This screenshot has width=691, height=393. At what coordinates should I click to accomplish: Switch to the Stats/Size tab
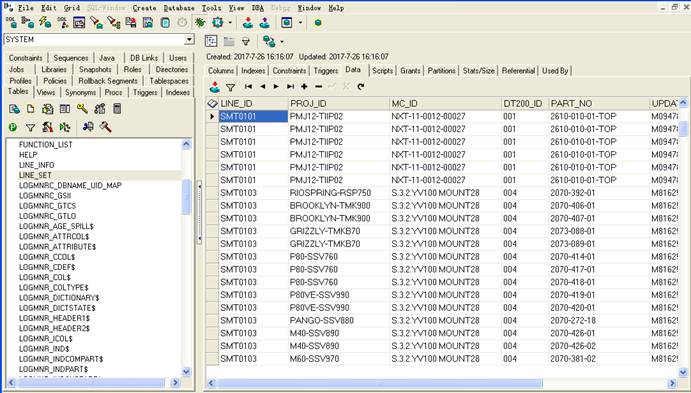[479, 70]
